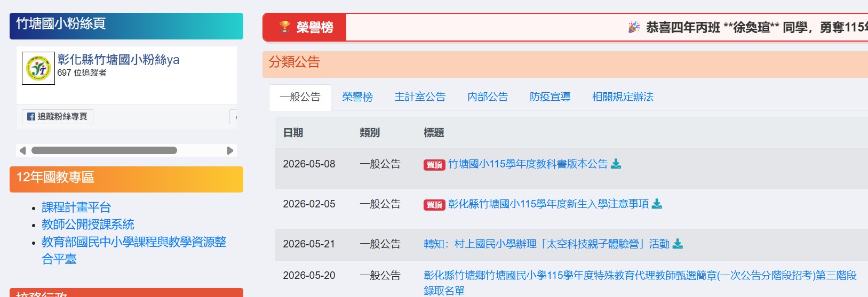The height and width of the screenshot is (297, 868).
Task: Click 一般公告 category cell in 2026-05-20 row
Action: (380, 275)
